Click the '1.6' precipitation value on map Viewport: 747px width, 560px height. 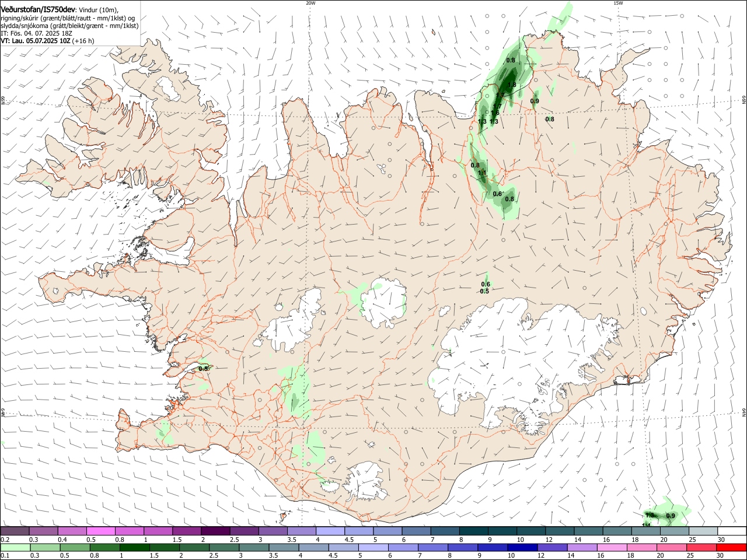[x=495, y=113]
